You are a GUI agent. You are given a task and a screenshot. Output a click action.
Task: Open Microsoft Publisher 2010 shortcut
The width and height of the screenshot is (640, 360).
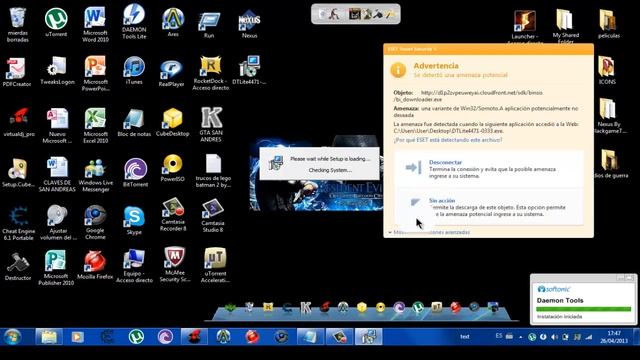56,261
